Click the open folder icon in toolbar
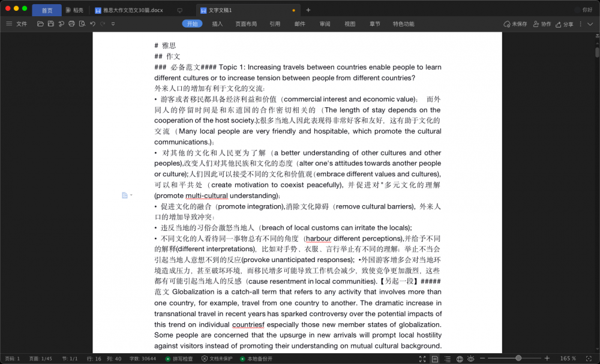 point(40,24)
